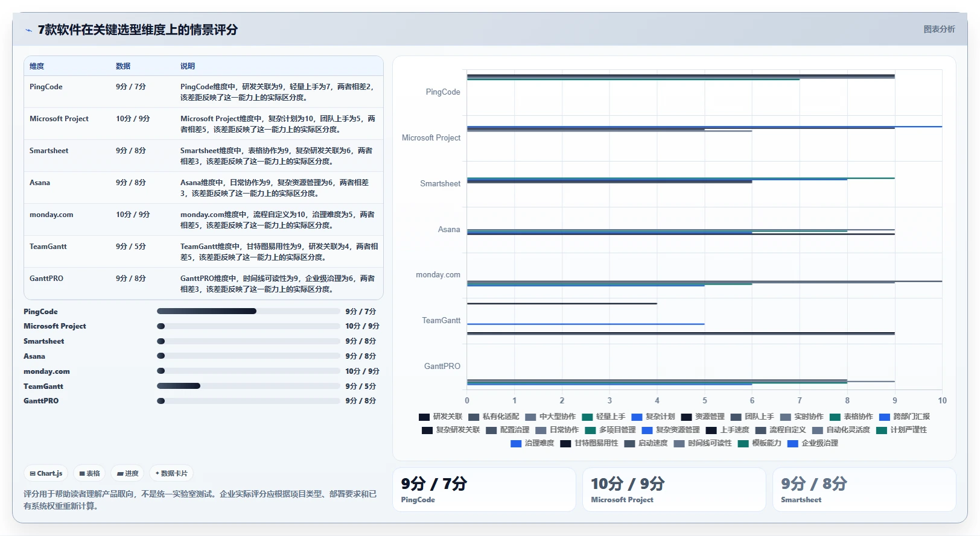The image size is (980, 536).
Task: Open the PingCode 9分 / 7分 data card
Action: pos(484,490)
